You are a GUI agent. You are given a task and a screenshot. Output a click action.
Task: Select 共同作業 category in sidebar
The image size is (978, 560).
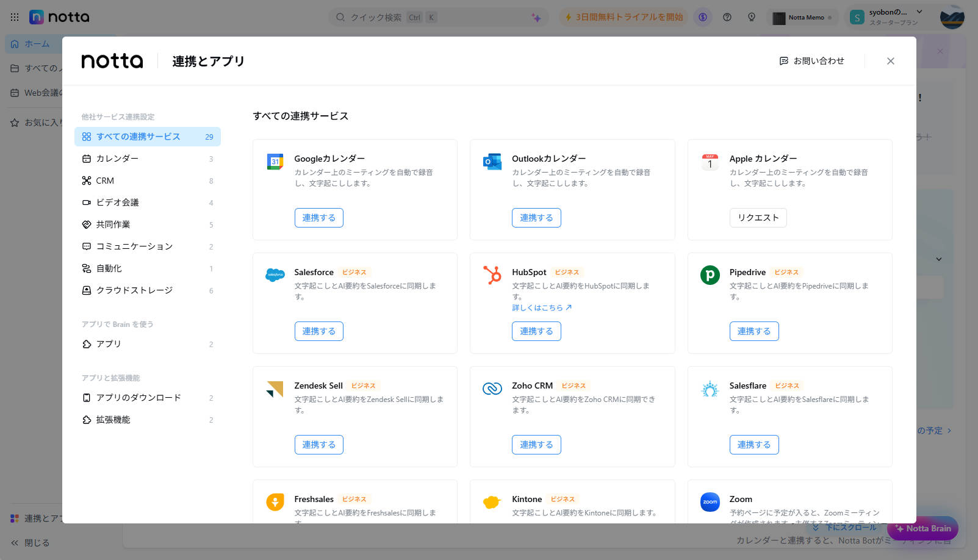click(148, 224)
